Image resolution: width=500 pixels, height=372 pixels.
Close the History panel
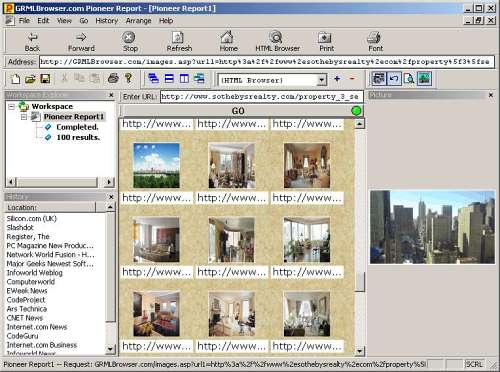click(111, 197)
